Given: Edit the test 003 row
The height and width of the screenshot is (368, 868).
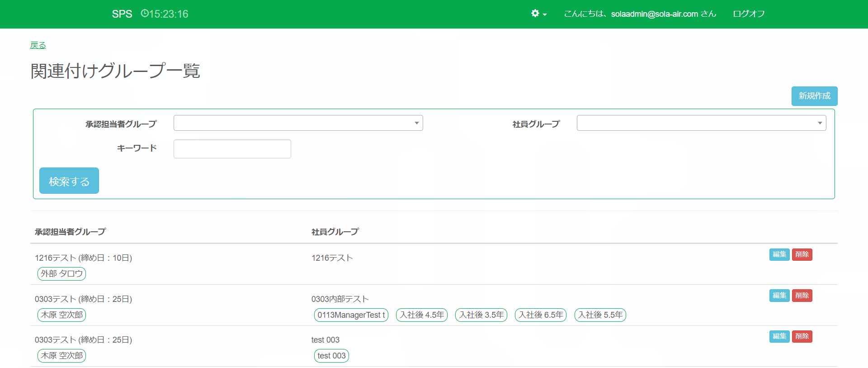Looking at the screenshot, I should tap(779, 336).
